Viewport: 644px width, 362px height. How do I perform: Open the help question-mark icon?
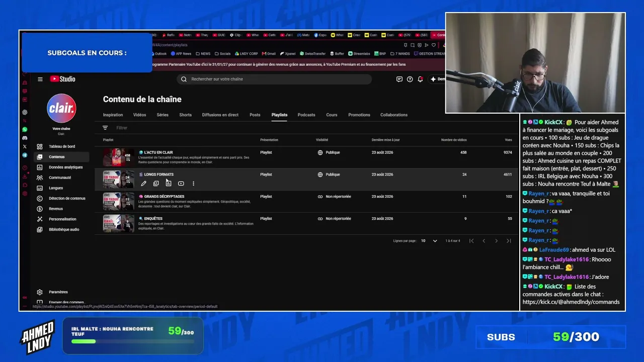[410, 79]
